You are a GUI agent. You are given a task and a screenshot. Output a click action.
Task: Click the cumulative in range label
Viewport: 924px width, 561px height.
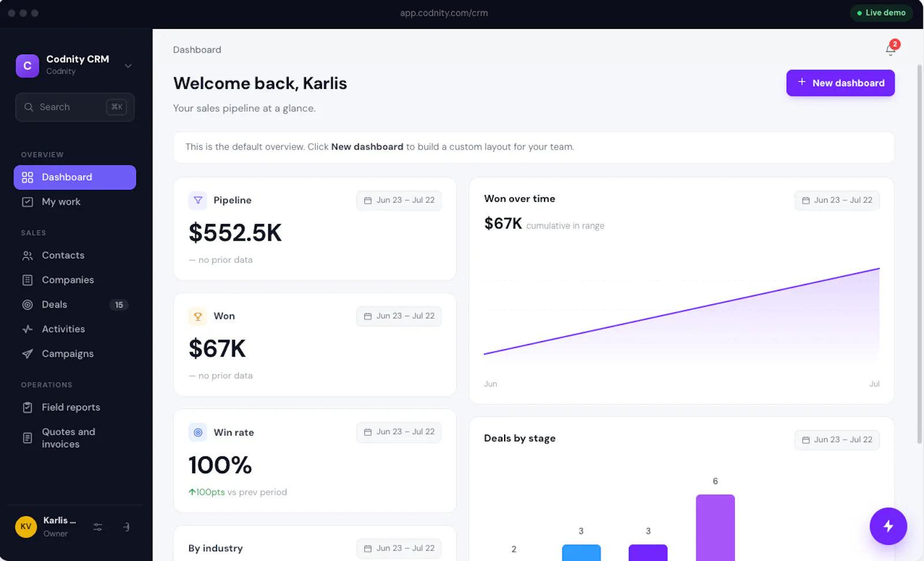click(565, 226)
